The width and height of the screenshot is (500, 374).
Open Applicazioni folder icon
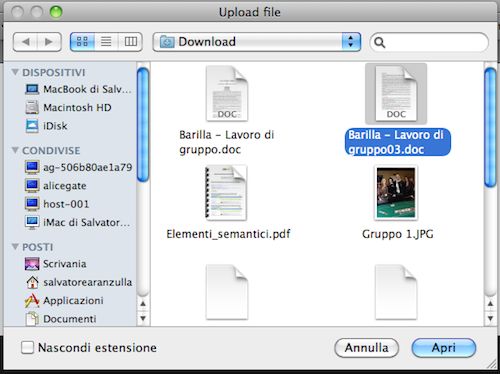[32, 301]
